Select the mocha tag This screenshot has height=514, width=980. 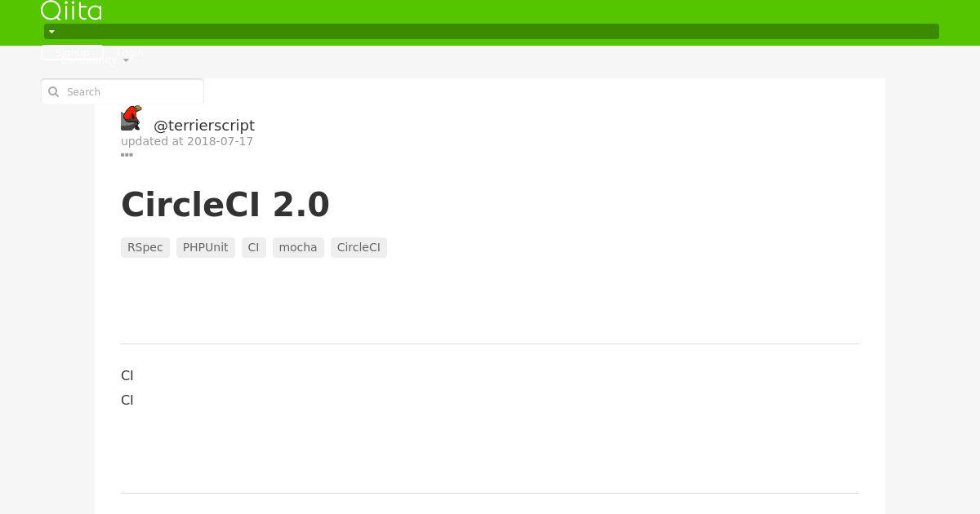[298, 247]
